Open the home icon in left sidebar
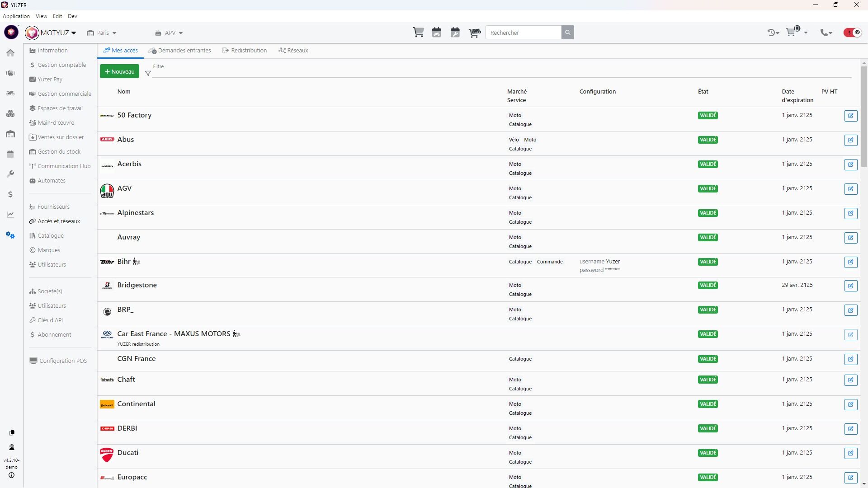The width and height of the screenshot is (868, 488). [10, 53]
